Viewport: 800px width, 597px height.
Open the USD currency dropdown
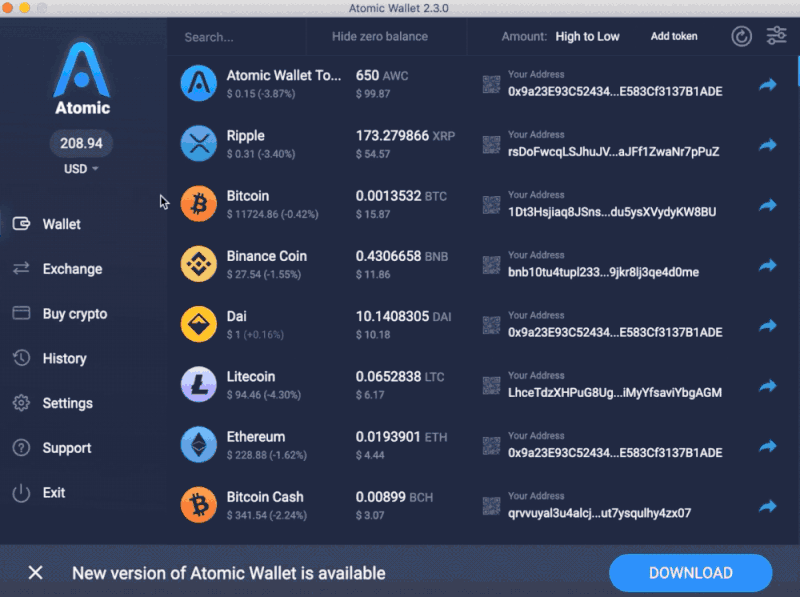click(x=81, y=169)
